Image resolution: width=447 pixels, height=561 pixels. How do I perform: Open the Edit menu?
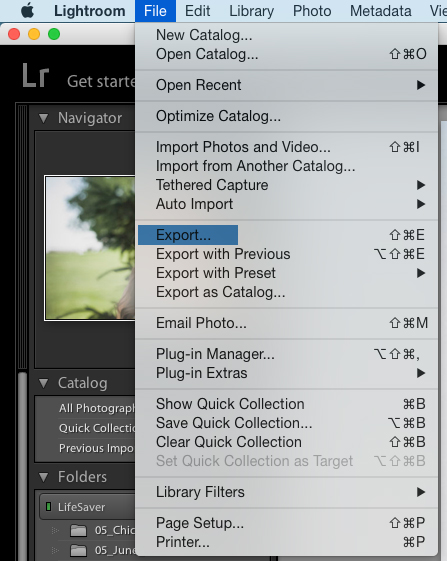coord(197,11)
